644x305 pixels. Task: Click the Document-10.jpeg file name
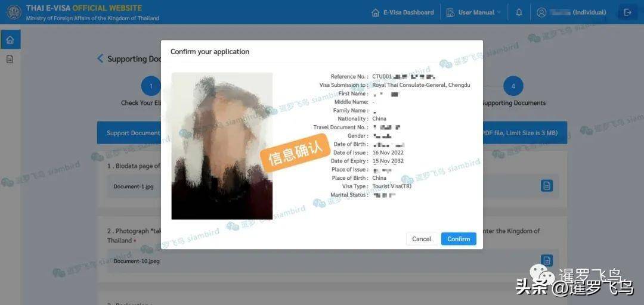pos(137,261)
